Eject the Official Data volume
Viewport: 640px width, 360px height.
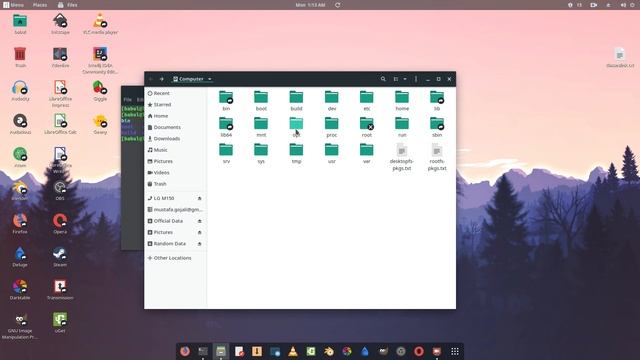point(200,221)
